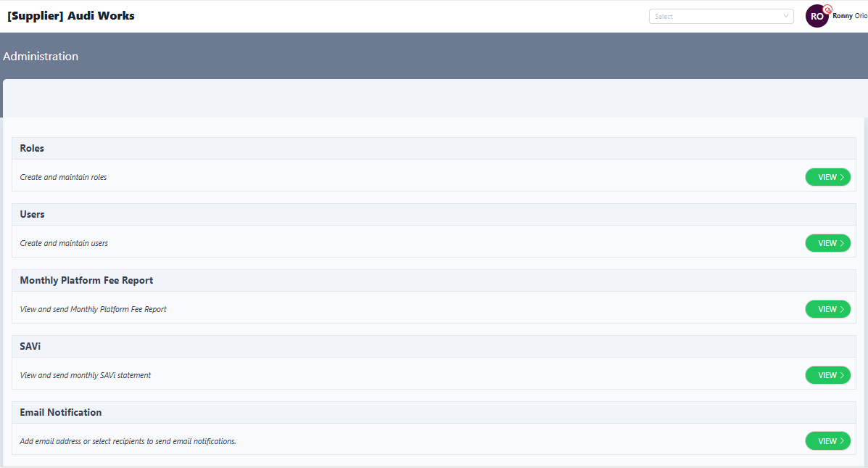The height and width of the screenshot is (468, 868).
Task: Click VIEW to maintain Users
Action: click(x=827, y=242)
